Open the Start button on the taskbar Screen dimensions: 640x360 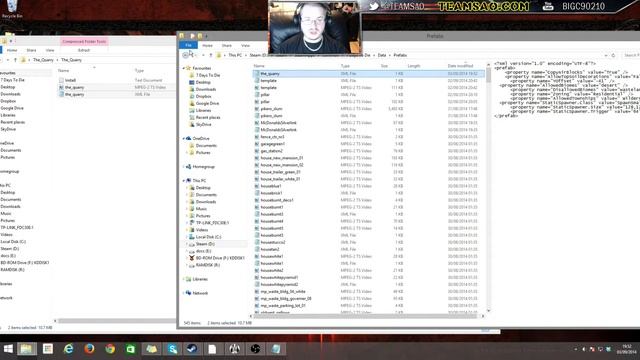click(8, 349)
